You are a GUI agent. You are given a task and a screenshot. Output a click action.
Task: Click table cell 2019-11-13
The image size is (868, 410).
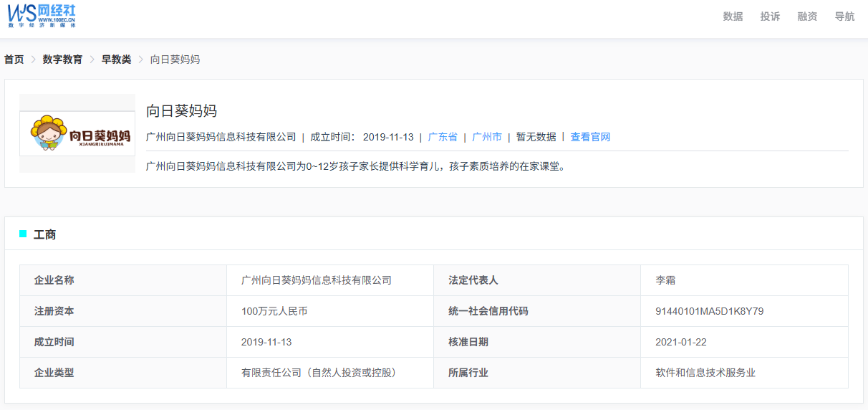pyautogui.click(x=330, y=342)
